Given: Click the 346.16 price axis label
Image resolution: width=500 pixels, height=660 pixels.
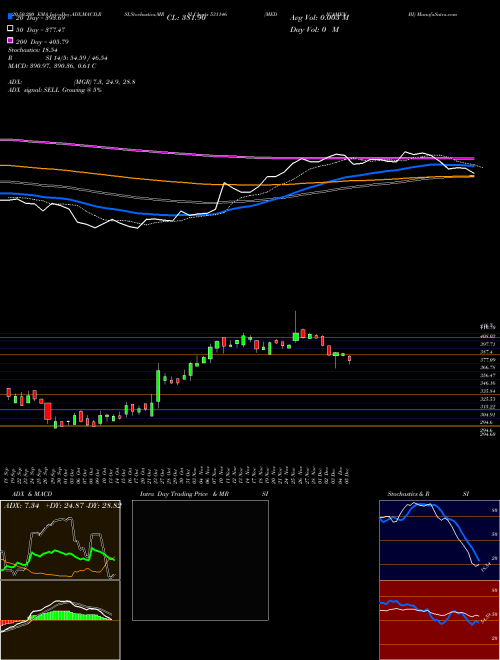Looking at the screenshot, I should [487, 383].
